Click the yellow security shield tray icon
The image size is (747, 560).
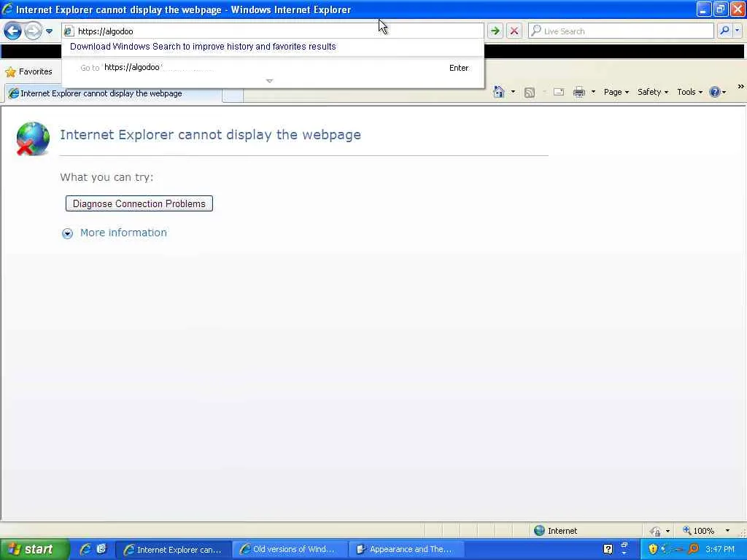pyautogui.click(x=653, y=549)
